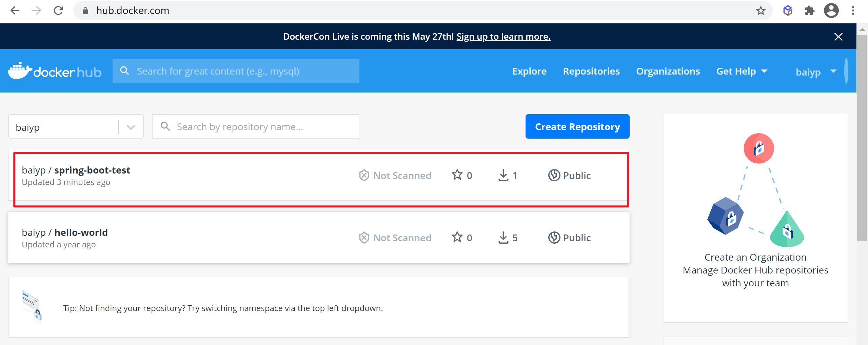Image resolution: width=868 pixels, height=345 pixels.
Task: Click the download count 5 on hello-world
Action: pos(515,238)
